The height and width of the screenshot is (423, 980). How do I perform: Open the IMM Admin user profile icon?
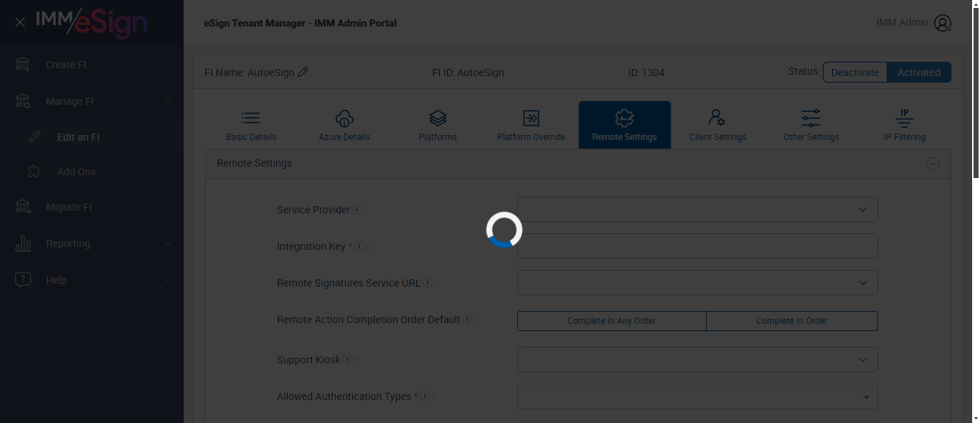[x=943, y=23]
